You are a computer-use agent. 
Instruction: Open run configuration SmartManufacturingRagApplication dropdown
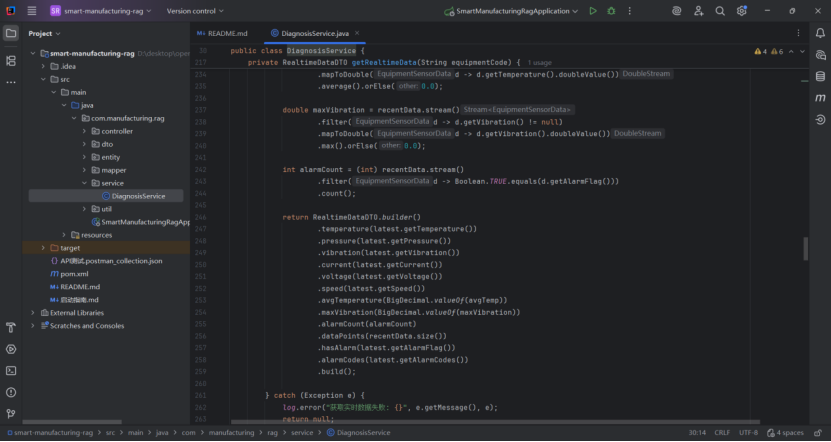point(511,11)
